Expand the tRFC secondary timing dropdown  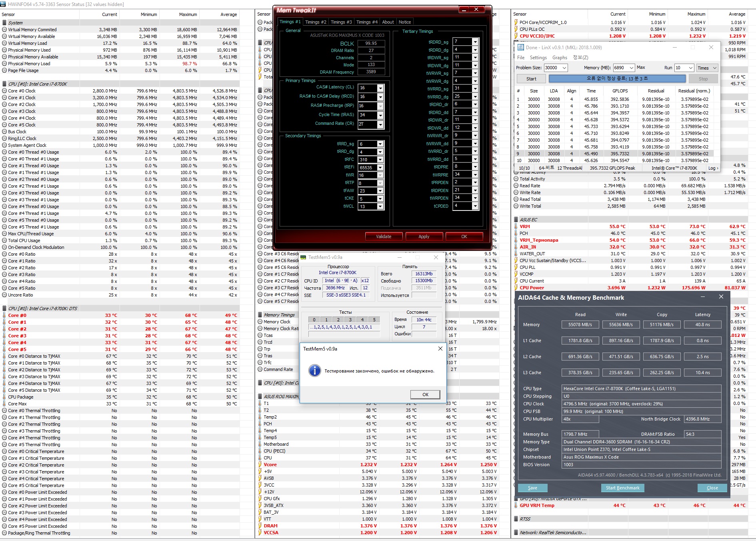pyautogui.click(x=380, y=160)
